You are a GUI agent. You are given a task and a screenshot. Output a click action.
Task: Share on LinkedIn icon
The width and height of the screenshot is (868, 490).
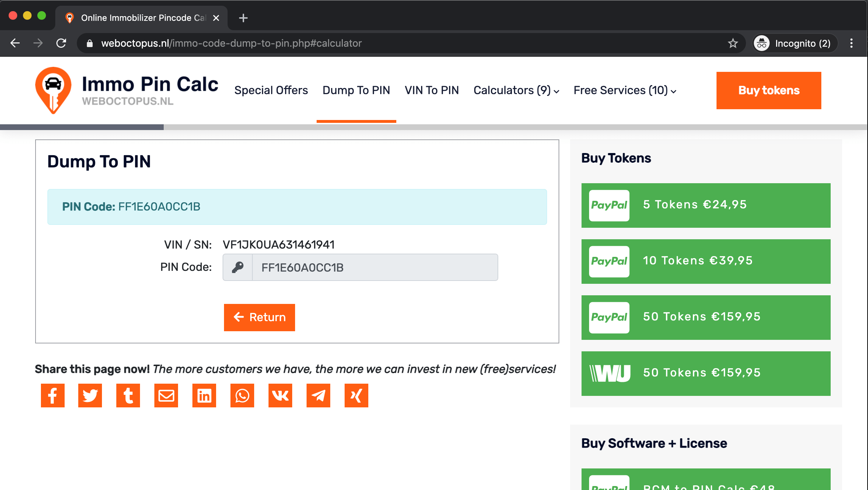204,396
